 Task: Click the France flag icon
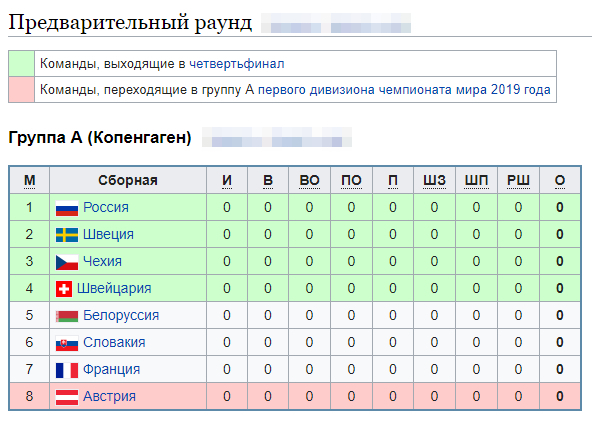[x=67, y=370]
